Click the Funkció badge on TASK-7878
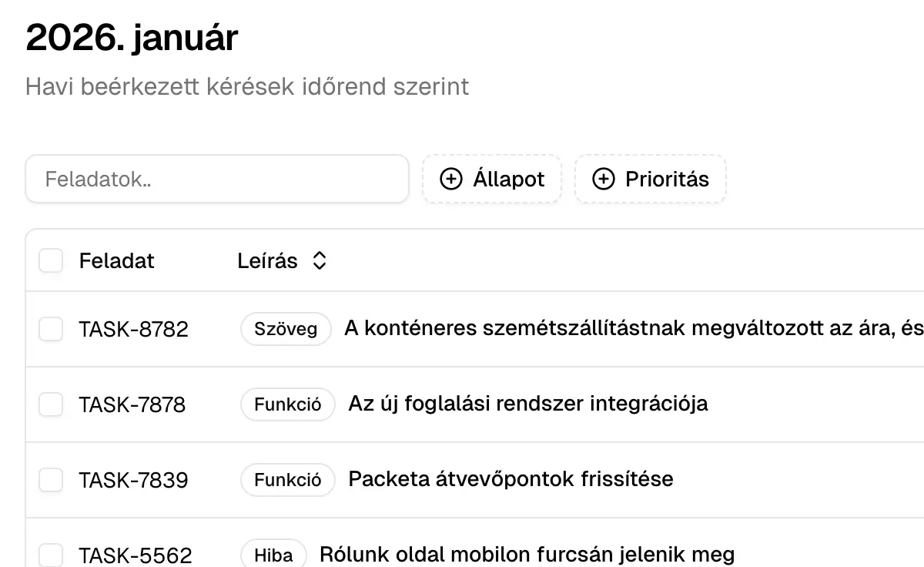The height and width of the screenshot is (567, 924). (x=288, y=404)
